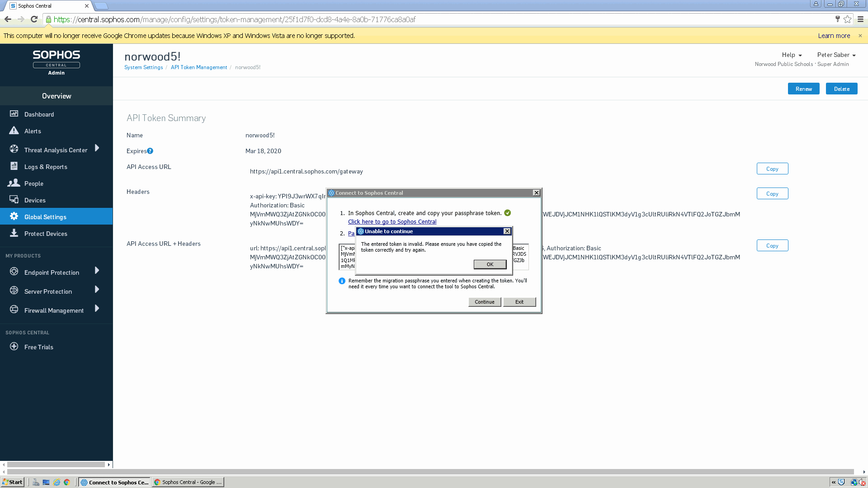Click the Protect Devices download icon
Screen dimensions: 868x488
pyautogui.click(x=14, y=233)
